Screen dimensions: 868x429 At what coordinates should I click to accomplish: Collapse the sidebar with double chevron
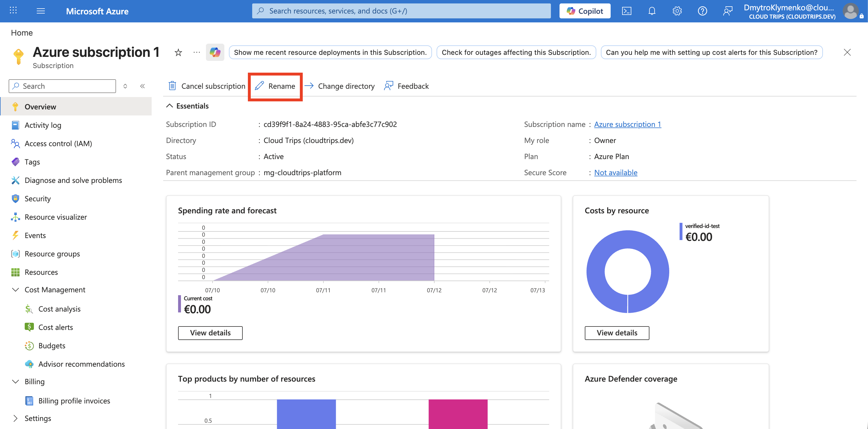[x=142, y=86]
